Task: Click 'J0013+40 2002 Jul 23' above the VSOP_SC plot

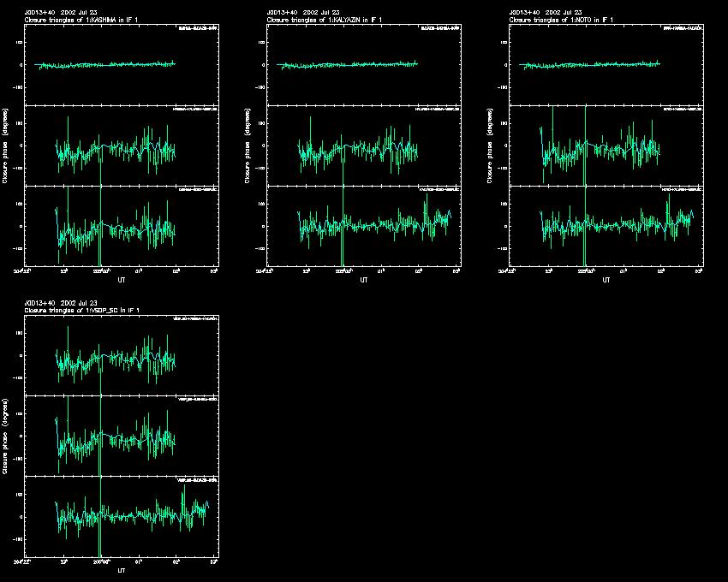Action: (x=60, y=303)
